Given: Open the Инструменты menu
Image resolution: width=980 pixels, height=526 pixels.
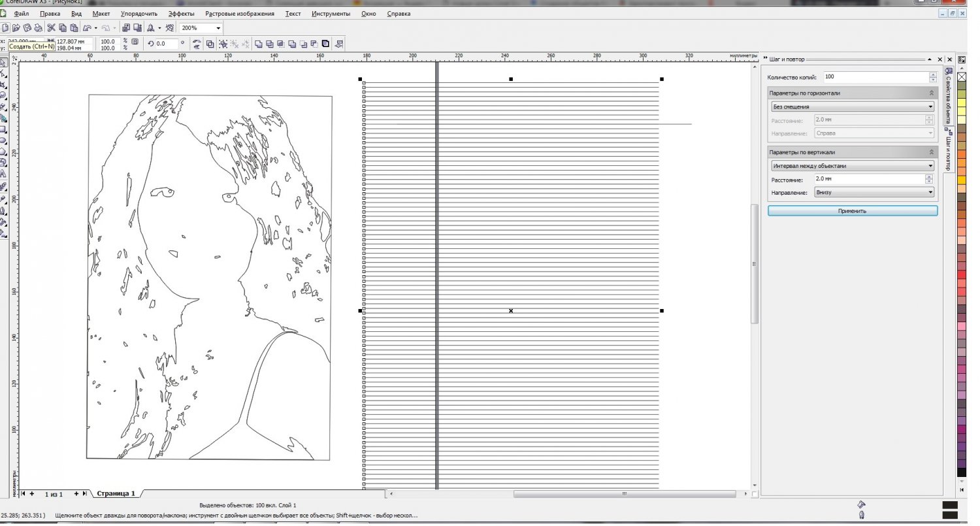Looking at the screenshot, I should (331, 13).
